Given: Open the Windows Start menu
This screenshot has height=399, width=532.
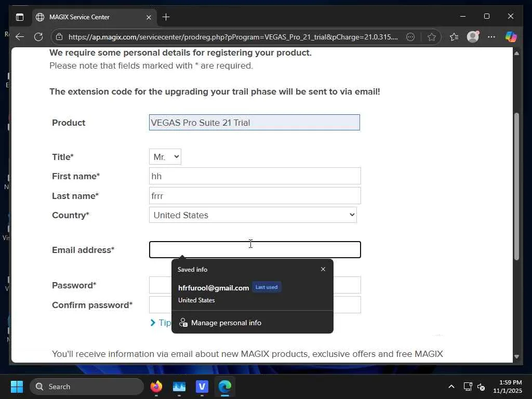Looking at the screenshot, I should tap(17, 387).
